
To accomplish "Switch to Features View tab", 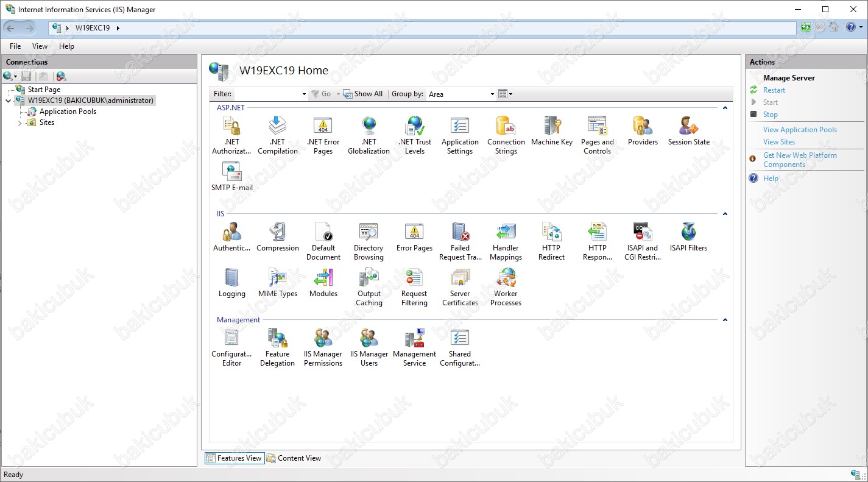I will click(x=234, y=458).
